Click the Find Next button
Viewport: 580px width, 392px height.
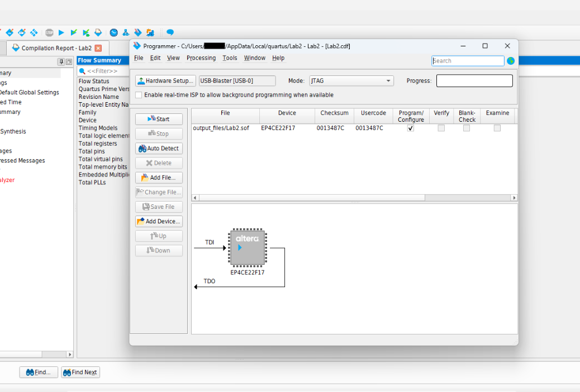80,372
